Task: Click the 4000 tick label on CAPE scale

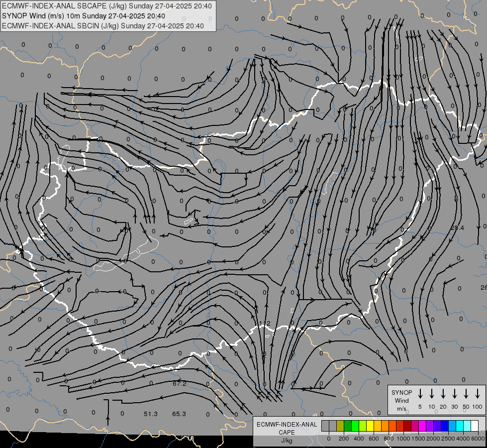Action: pos(463,439)
